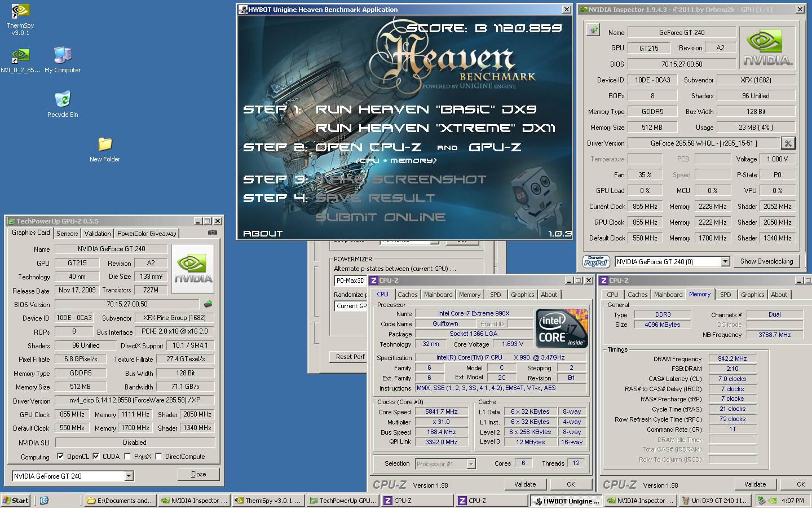The image size is (812, 508).
Task: Open the Processor #1 selection dropdown in CPU-Z
Action: click(445, 464)
